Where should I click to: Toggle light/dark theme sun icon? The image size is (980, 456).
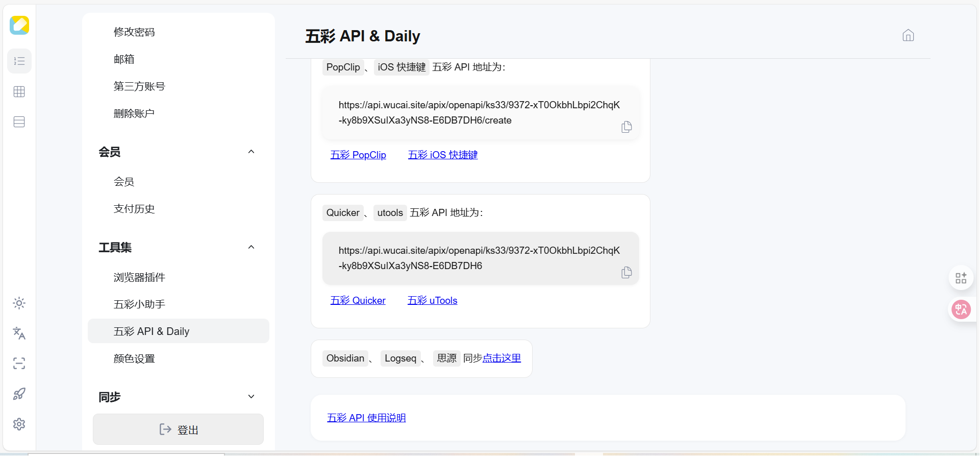[x=19, y=303]
